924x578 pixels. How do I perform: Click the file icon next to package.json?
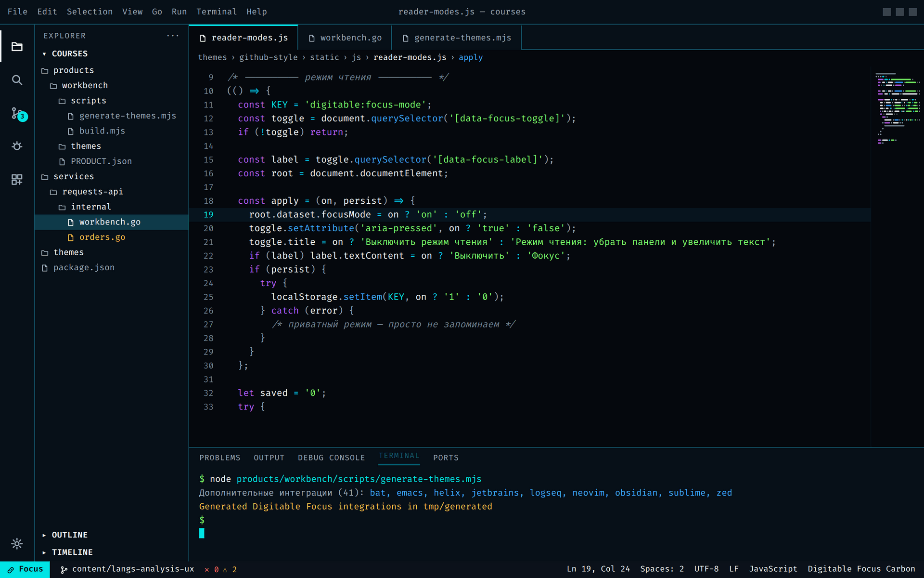point(45,268)
